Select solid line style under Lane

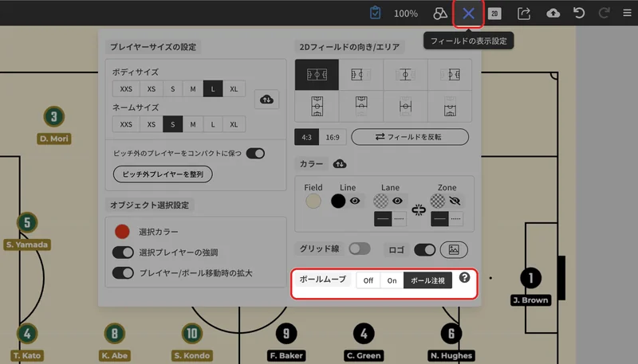pos(383,218)
